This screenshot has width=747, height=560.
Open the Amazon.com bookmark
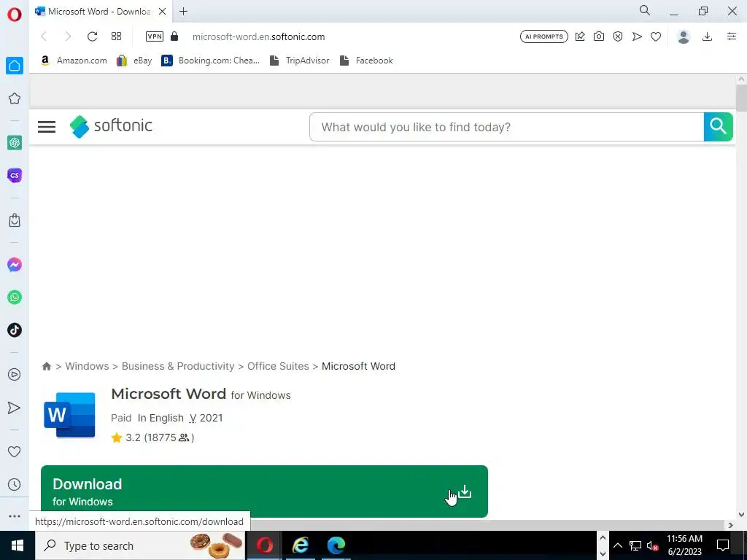pyautogui.click(x=74, y=61)
